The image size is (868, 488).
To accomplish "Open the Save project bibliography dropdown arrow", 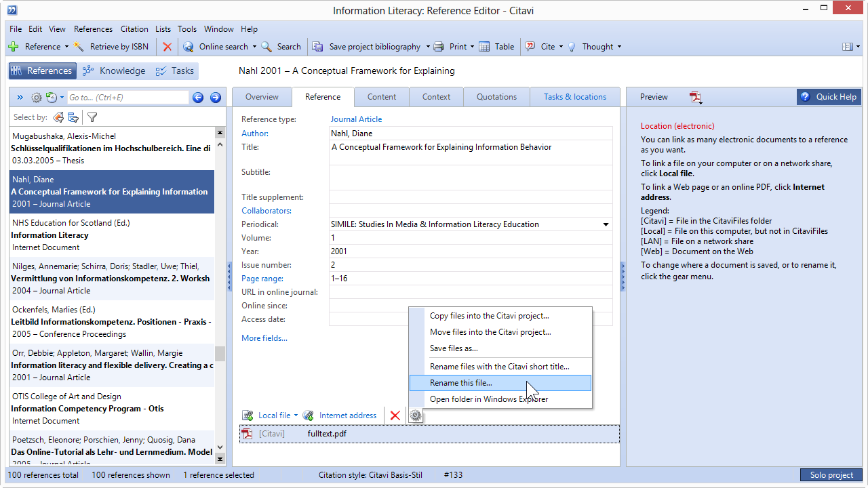I will (428, 47).
